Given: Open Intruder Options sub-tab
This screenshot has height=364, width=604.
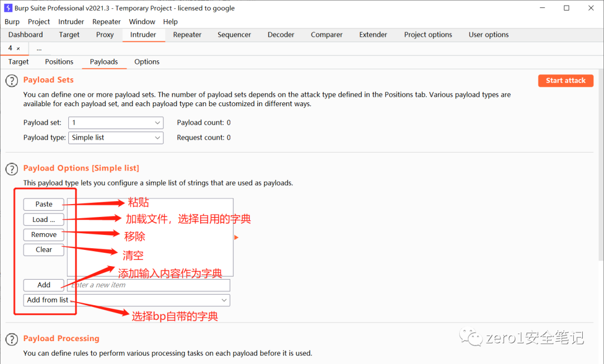Looking at the screenshot, I should (x=147, y=62).
